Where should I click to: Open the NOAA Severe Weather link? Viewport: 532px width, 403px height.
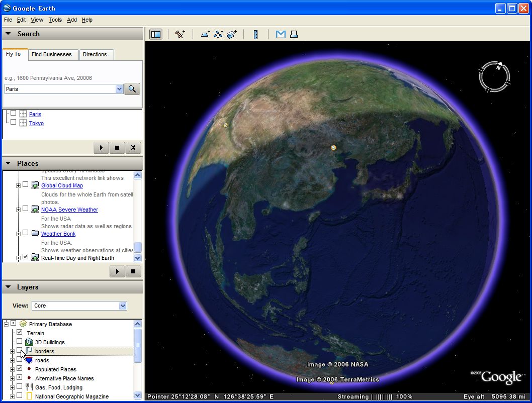click(69, 210)
